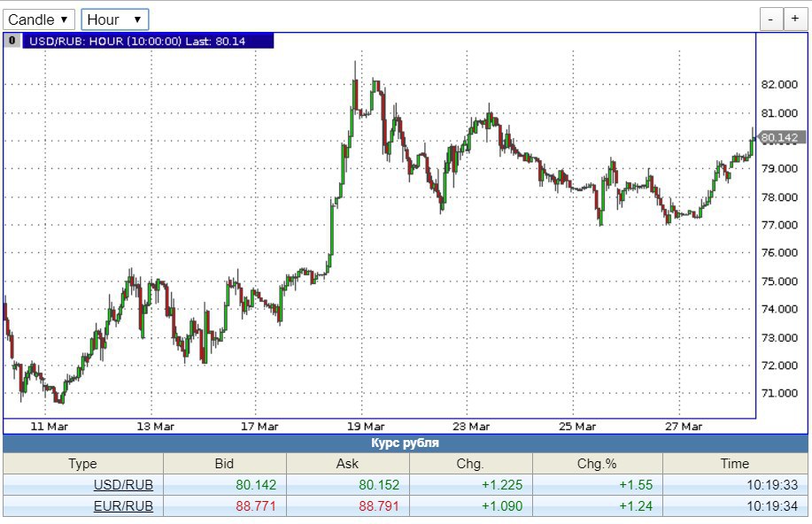Click the 19 Mar date label
The image size is (812, 524).
click(x=366, y=427)
